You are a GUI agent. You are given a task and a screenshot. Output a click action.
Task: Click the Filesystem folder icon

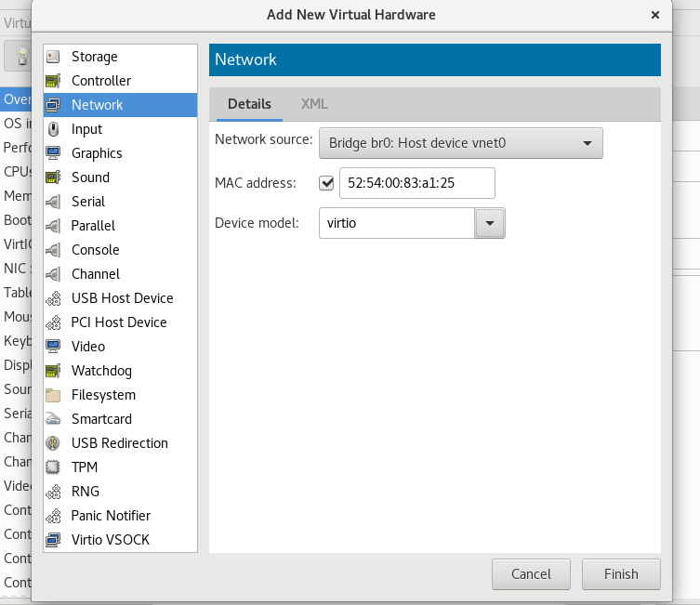click(x=53, y=395)
